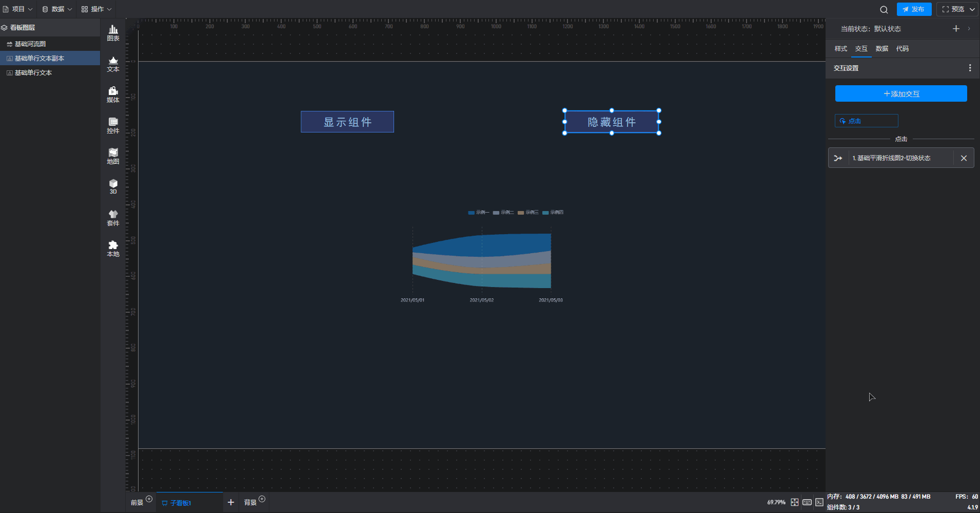The image size is (980, 513).
Task: Expand the state panel chevron arrow
Action: coord(969,29)
